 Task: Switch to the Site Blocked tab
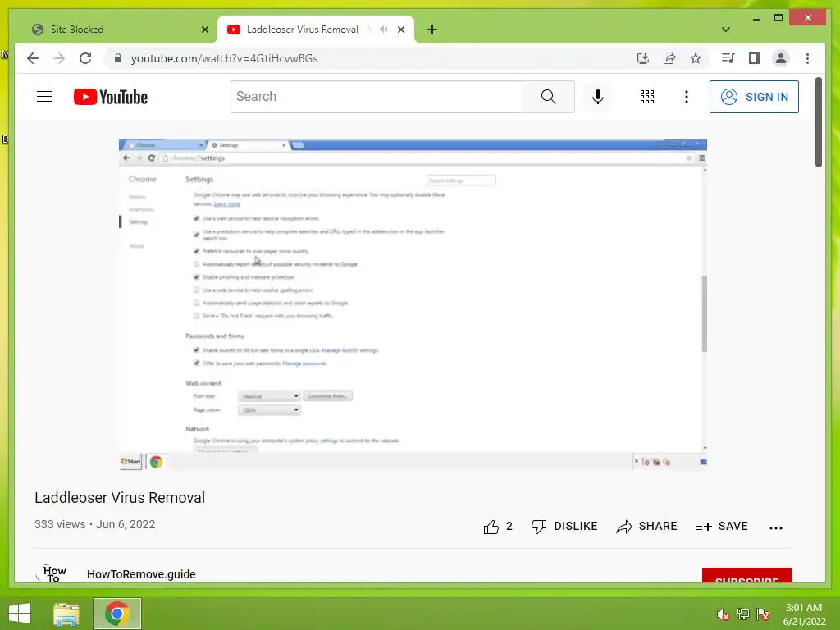coord(120,30)
